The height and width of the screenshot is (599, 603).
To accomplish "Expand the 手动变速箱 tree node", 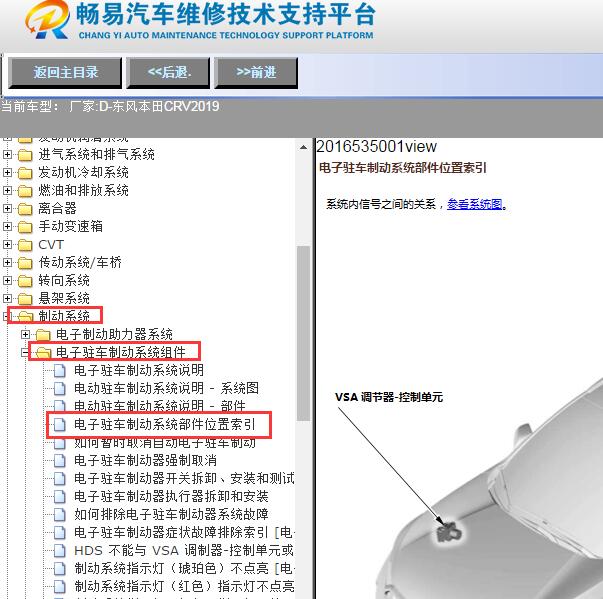I will click(7, 226).
